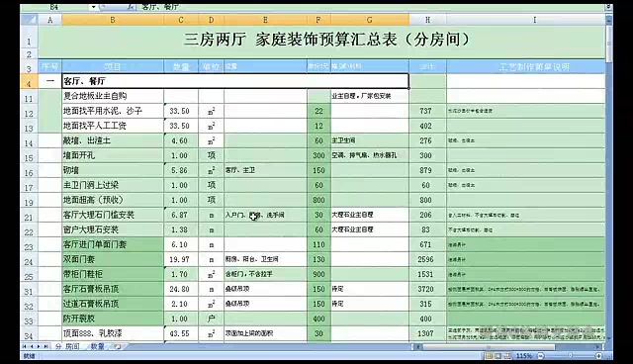
Task: Click the fx Insert Function icon
Action: coord(131,7)
